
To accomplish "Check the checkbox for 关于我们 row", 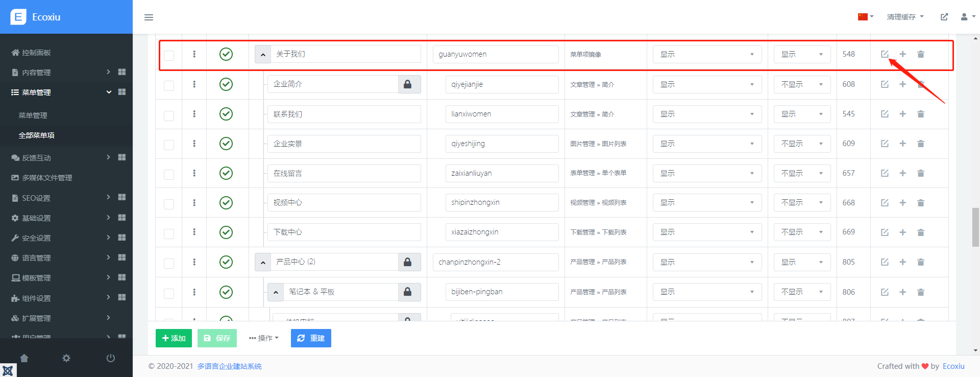I will 169,55.
